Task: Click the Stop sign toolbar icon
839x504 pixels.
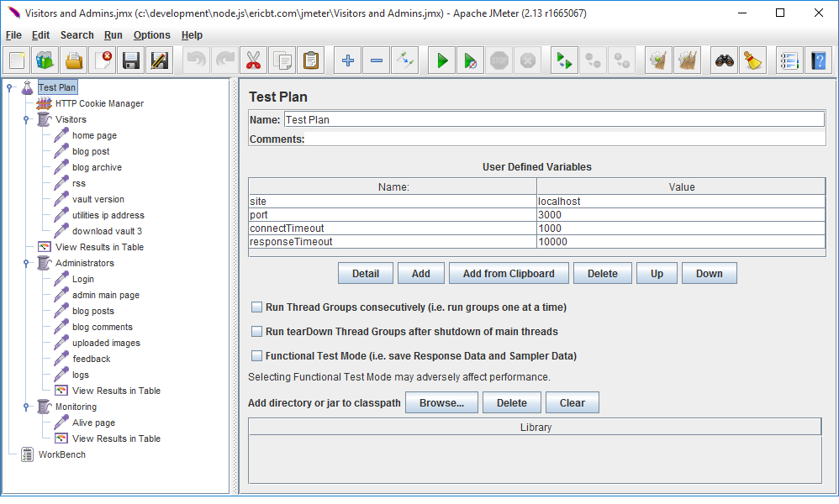Action: pos(499,60)
